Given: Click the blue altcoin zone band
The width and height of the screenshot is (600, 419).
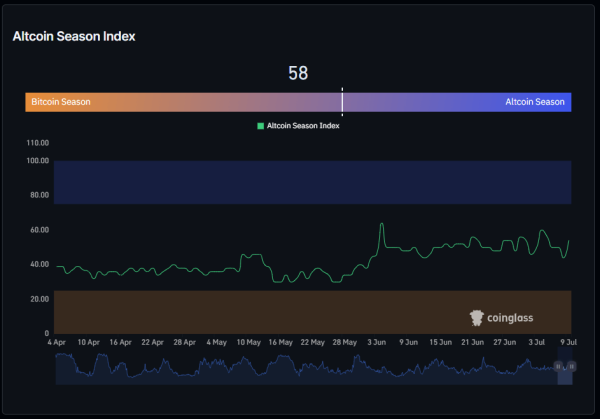Looking at the screenshot, I should (x=313, y=183).
